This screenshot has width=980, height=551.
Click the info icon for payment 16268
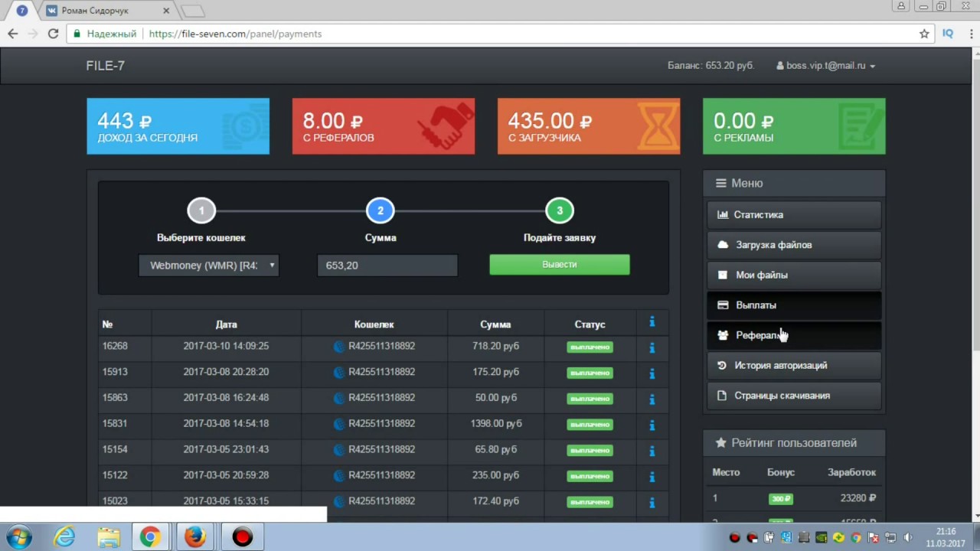click(x=652, y=347)
